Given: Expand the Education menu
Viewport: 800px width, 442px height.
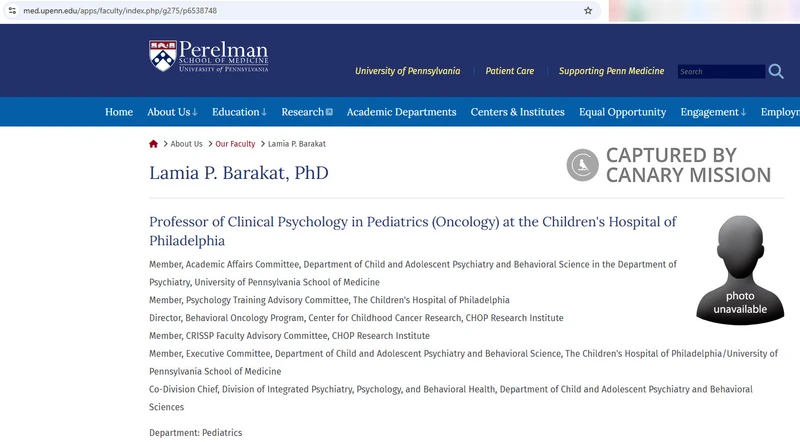Looking at the screenshot, I should tap(239, 112).
